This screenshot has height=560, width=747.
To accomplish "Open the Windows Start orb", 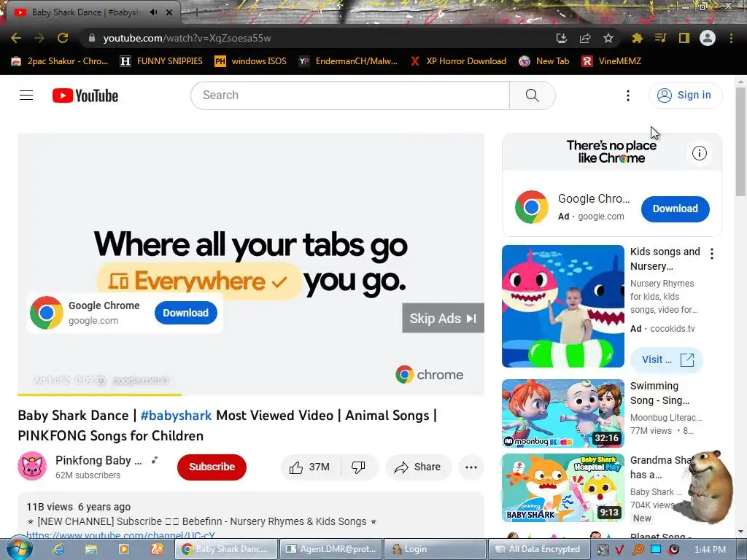I will (20, 549).
